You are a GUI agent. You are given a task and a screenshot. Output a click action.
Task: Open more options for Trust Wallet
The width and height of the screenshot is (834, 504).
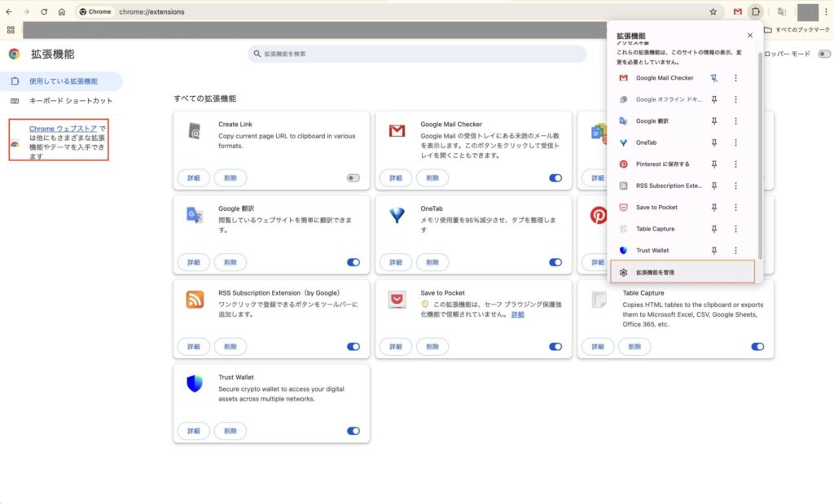pos(735,251)
